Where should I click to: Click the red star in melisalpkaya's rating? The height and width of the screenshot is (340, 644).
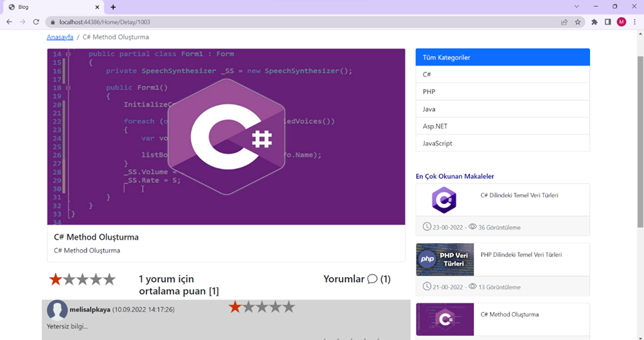point(235,307)
